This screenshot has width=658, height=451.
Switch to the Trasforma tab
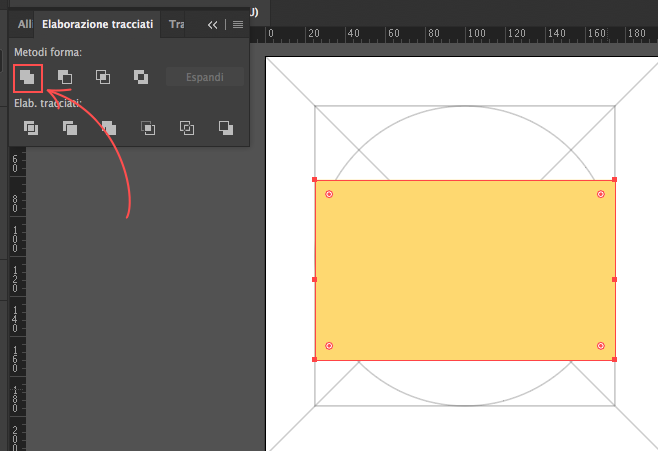coord(176,24)
